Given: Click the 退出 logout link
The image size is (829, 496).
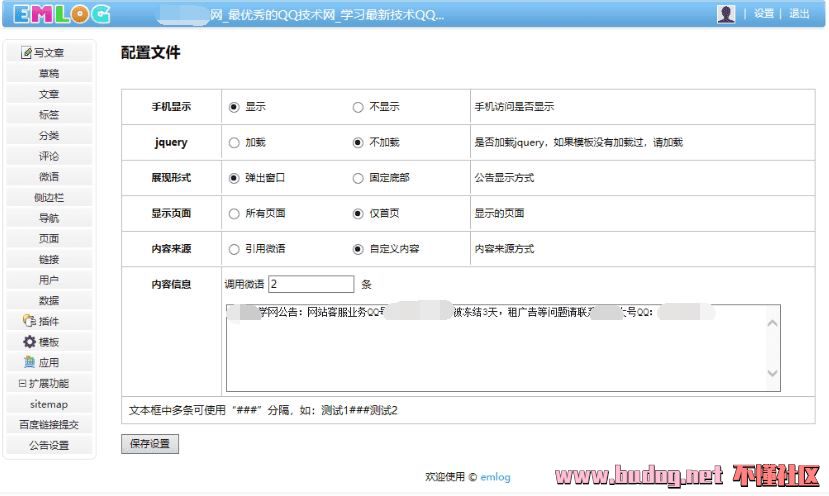Looking at the screenshot, I should [799, 14].
